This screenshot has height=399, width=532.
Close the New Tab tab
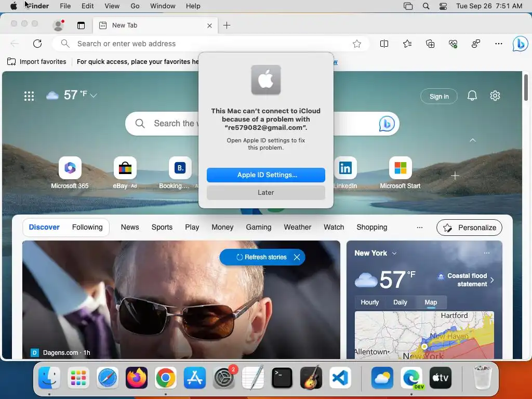click(209, 25)
